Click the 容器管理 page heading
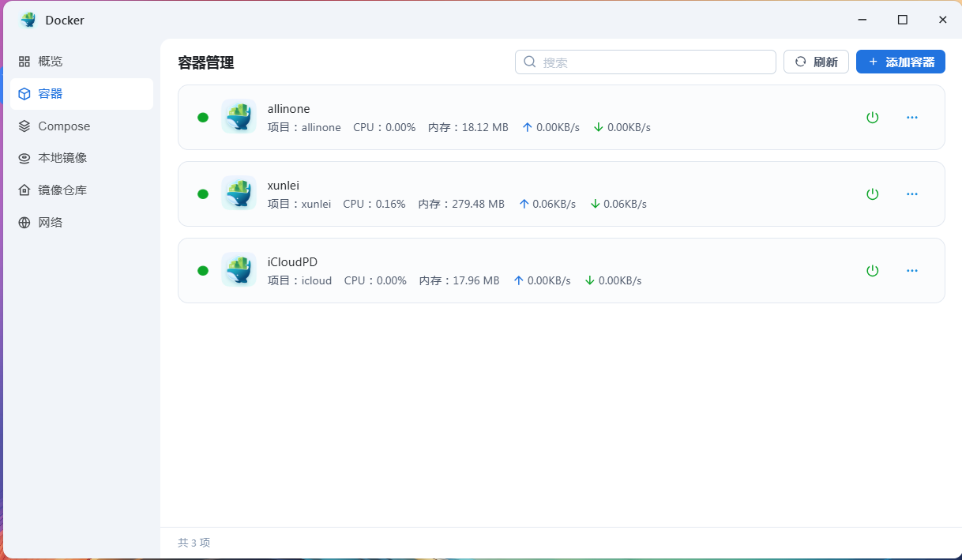962x560 pixels. pos(206,62)
